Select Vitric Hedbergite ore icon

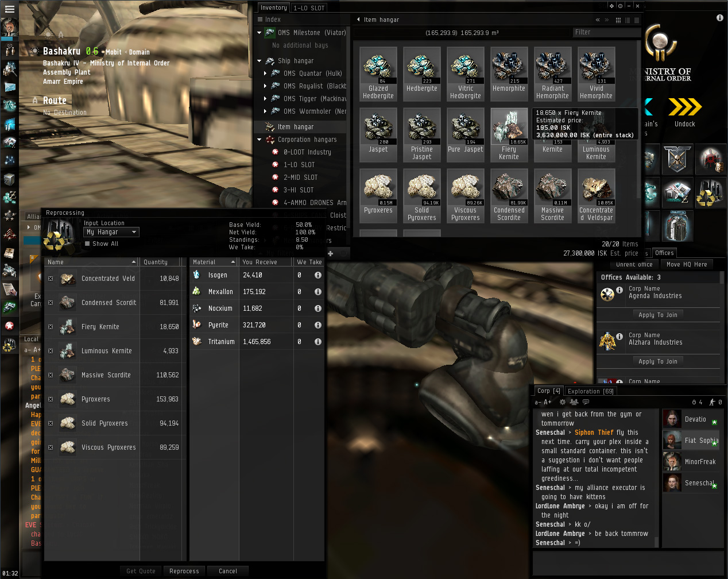pos(466,66)
